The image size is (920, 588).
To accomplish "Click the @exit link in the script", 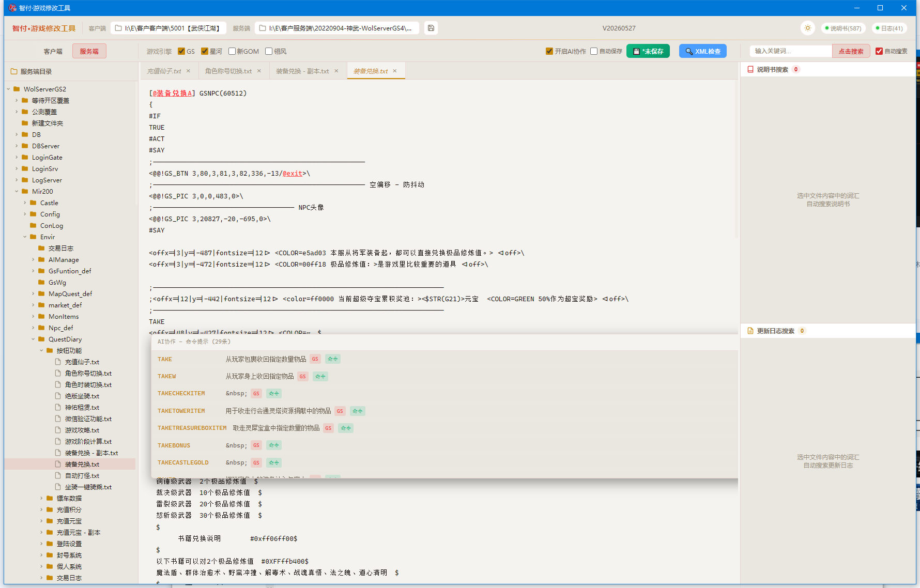I will point(293,173).
